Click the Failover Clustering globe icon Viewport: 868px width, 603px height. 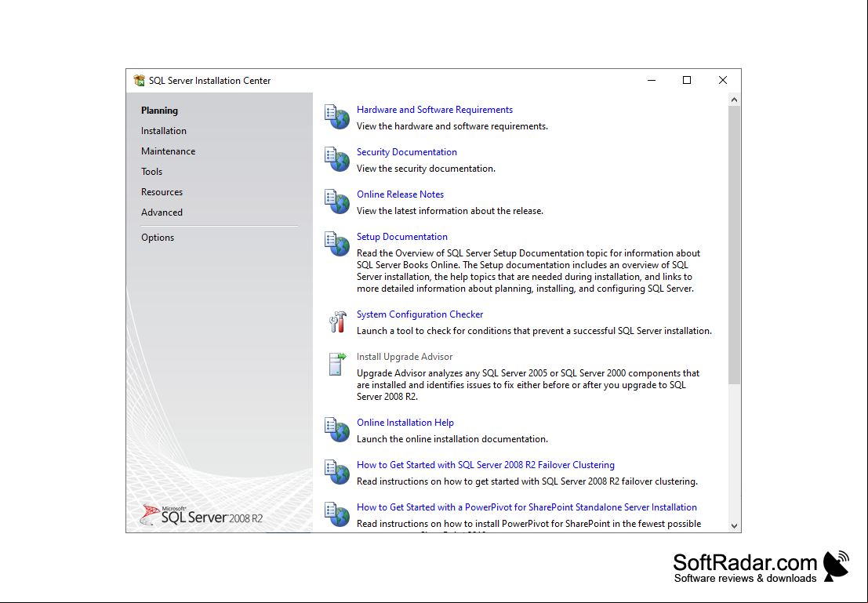pyautogui.click(x=336, y=472)
